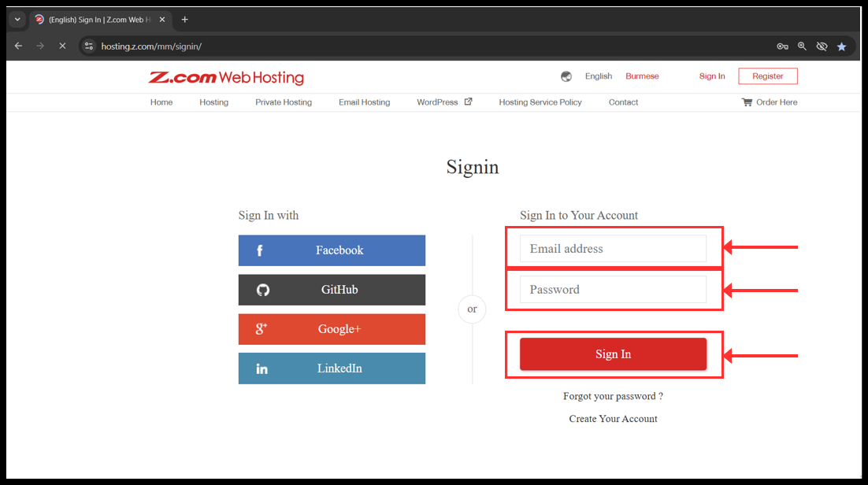Click the Register button

point(768,76)
